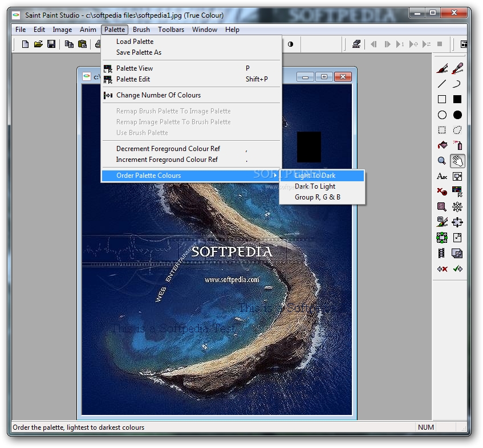Select the spray can airbrush tool
Viewport: 483px width, 448px height.
pyautogui.click(x=457, y=145)
